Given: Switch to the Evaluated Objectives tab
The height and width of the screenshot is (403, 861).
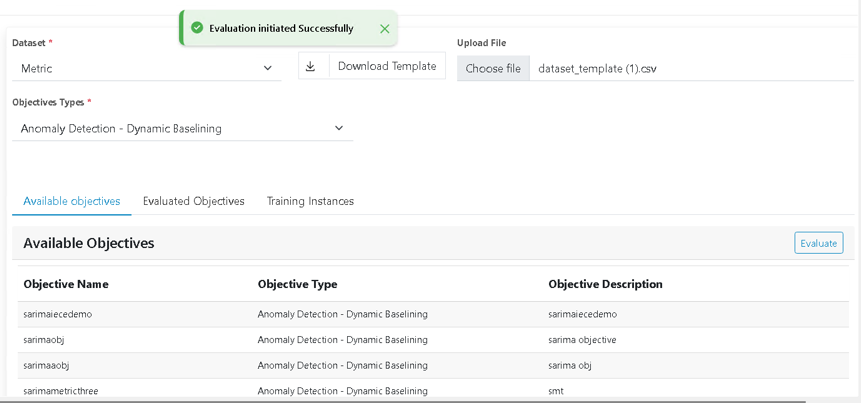Looking at the screenshot, I should pos(193,201).
